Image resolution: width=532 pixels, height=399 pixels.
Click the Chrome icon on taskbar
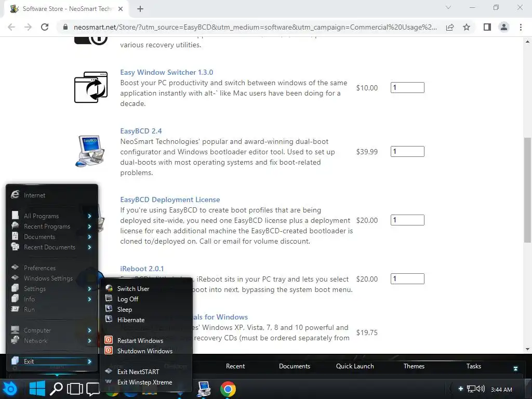click(228, 389)
